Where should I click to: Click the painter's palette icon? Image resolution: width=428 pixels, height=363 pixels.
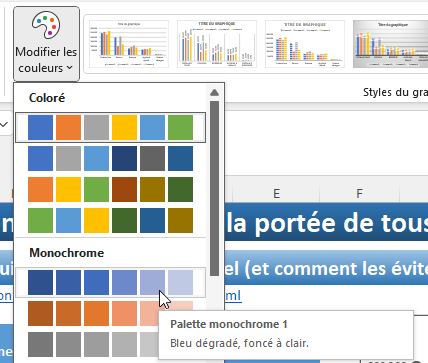[x=46, y=25]
